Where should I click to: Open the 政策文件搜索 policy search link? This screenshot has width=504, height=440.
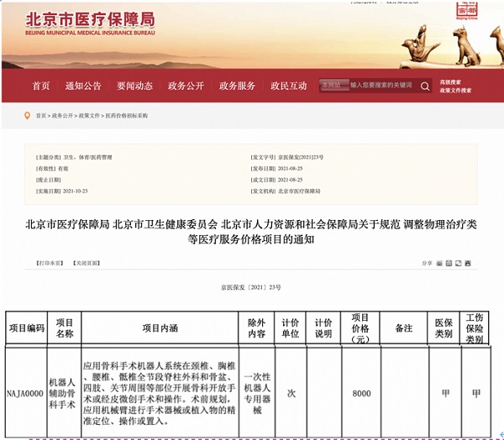(455, 91)
